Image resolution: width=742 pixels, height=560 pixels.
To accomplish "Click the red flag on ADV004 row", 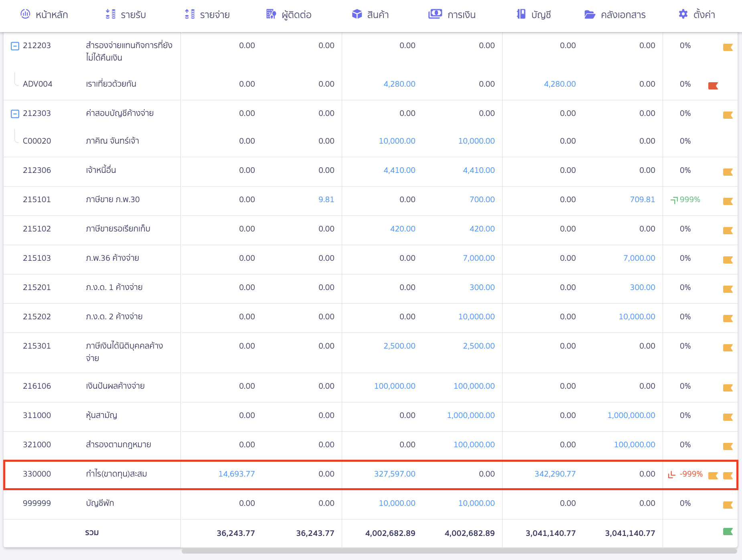I will click(713, 86).
